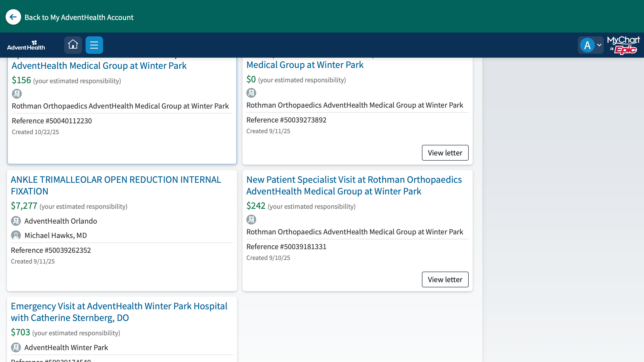The image size is (644, 362).
Task: Click facility icon in the $0 estimate card
Action: coord(251,93)
